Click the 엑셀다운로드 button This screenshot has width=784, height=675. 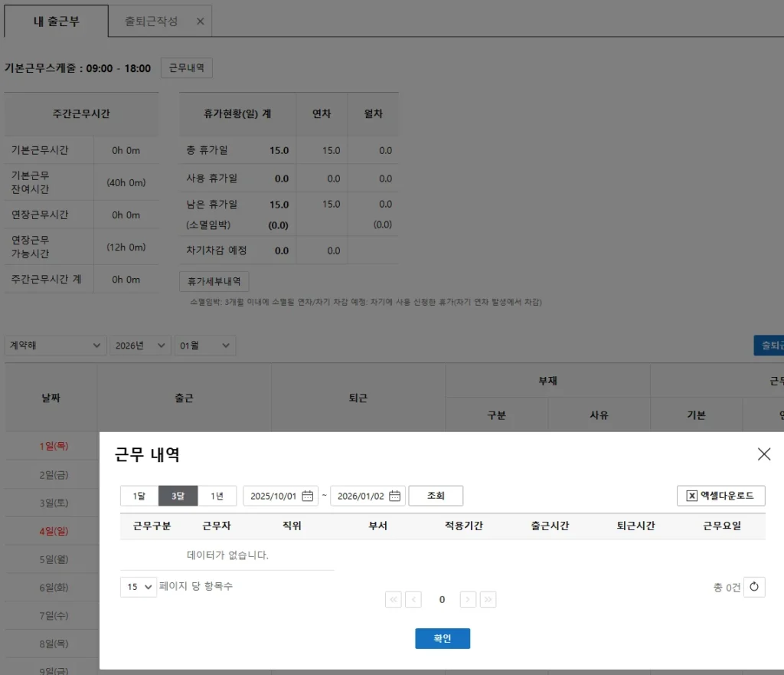click(720, 496)
